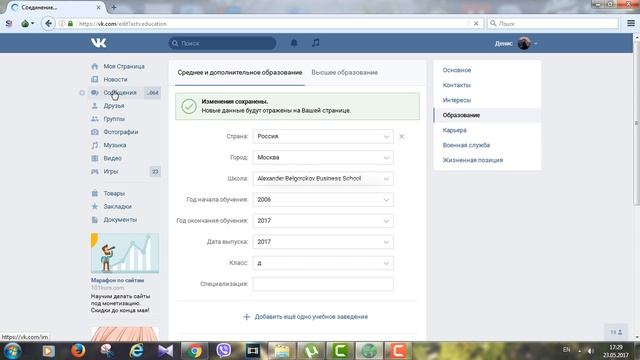Image resolution: width=640 pixels, height=360 pixels.
Task: Click the star icon beside Закладки
Action: click(x=95, y=207)
